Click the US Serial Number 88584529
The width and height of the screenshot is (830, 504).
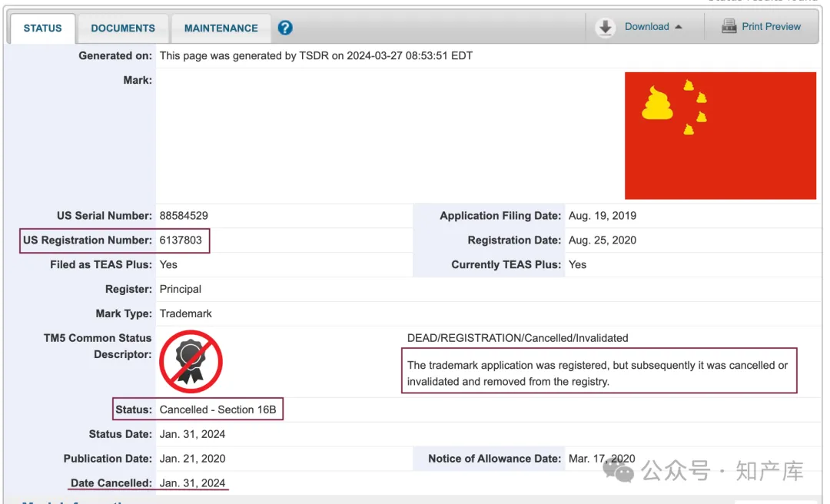[x=184, y=216]
